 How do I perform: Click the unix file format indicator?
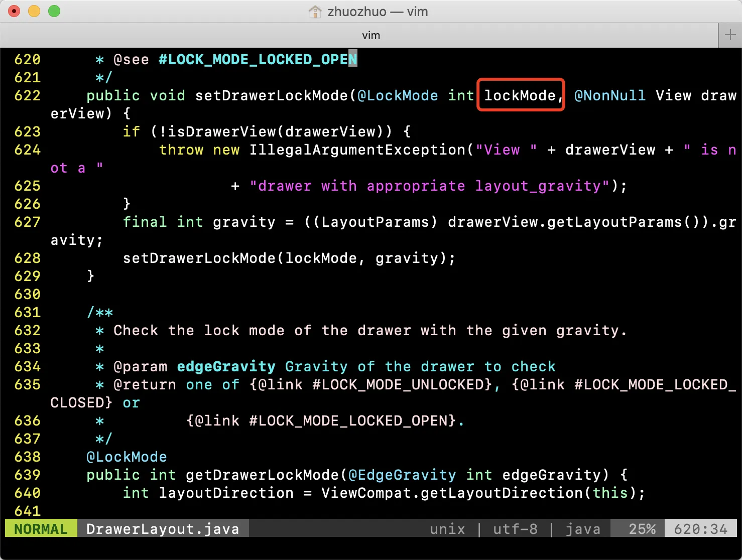[447, 529]
